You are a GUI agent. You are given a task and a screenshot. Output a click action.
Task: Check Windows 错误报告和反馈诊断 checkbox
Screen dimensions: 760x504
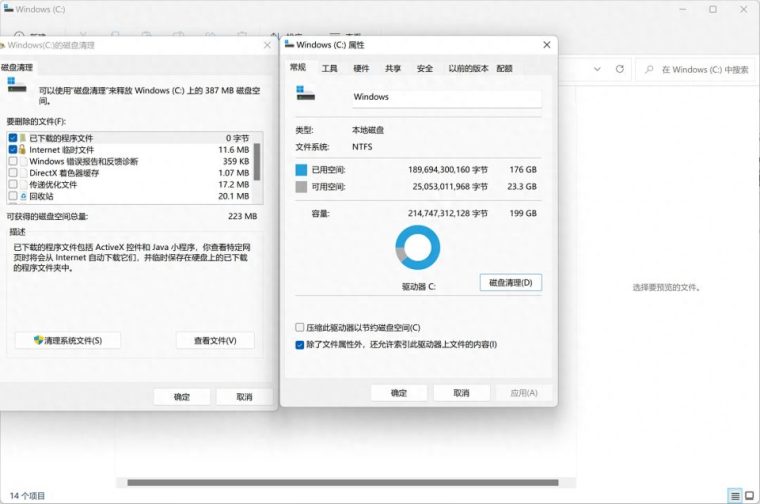(x=13, y=161)
